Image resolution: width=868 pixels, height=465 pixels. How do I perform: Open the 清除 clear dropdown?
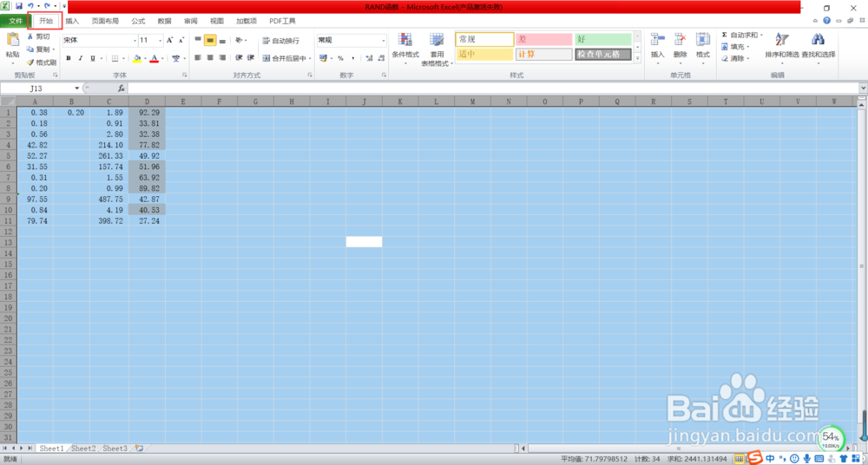click(736, 58)
